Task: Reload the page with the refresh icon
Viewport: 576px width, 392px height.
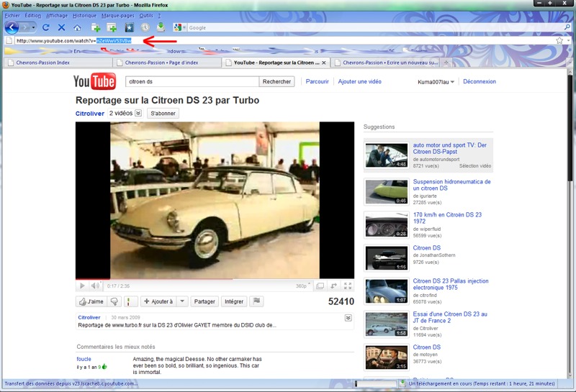Action: coord(46,27)
